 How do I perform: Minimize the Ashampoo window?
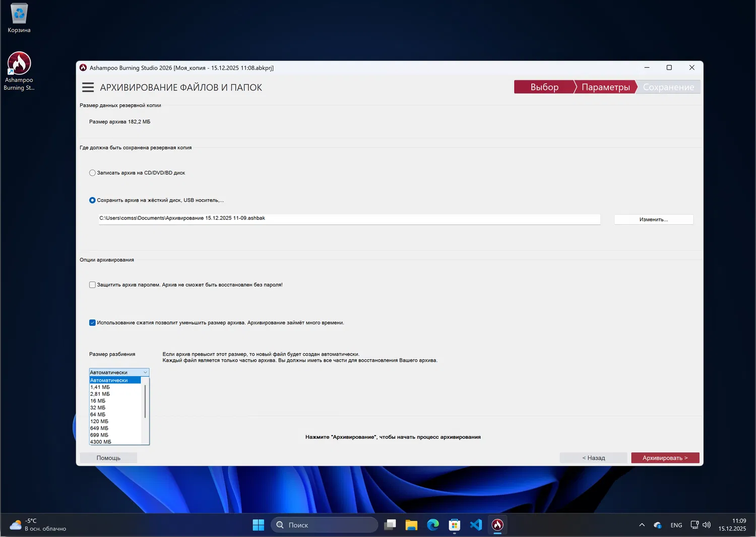pyautogui.click(x=647, y=68)
